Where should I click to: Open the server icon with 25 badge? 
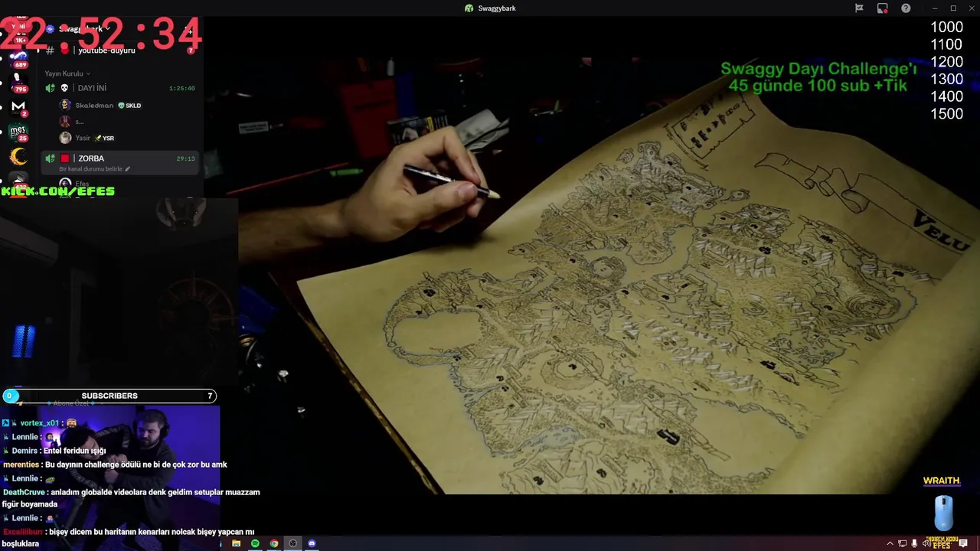click(18, 132)
